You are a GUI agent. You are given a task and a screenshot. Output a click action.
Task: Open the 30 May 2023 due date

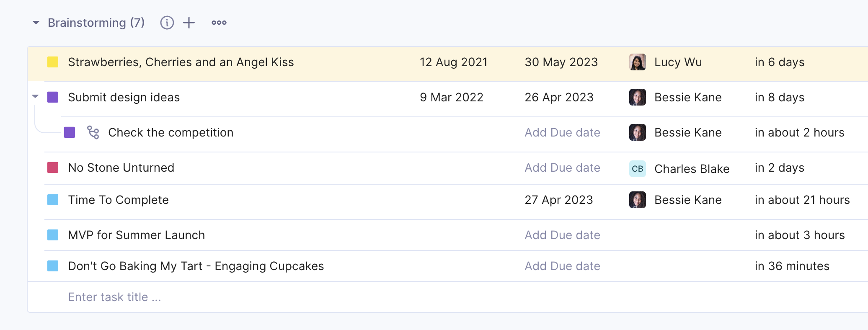click(561, 62)
